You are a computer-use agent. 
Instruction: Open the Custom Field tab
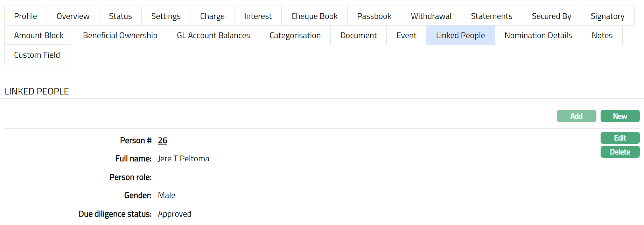pyautogui.click(x=37, y=55)
